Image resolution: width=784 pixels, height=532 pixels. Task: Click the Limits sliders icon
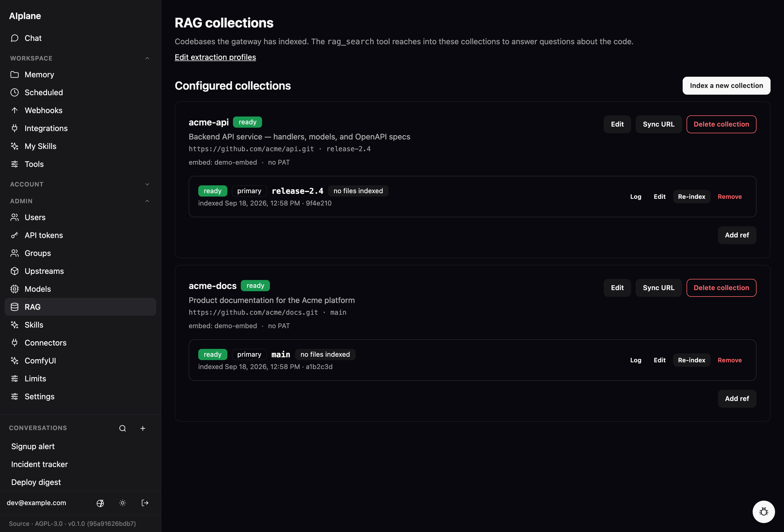click(x=15, y=379)
